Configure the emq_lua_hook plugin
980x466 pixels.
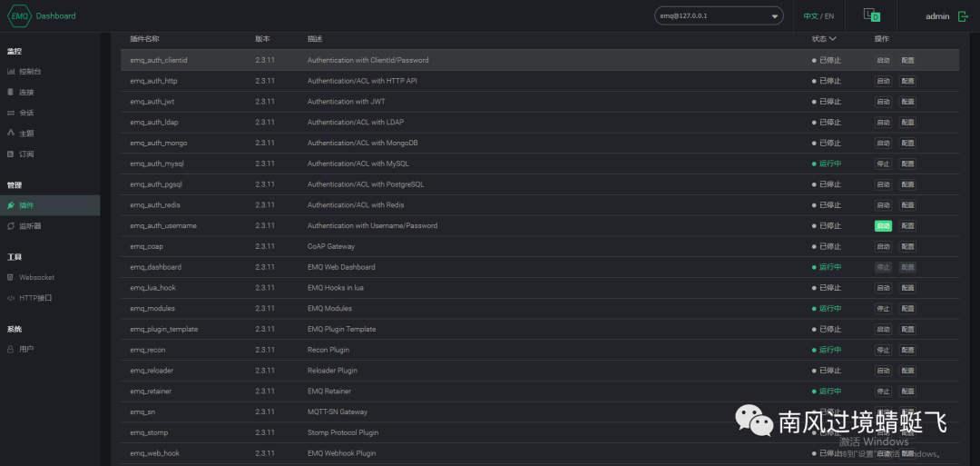(907, 288)
